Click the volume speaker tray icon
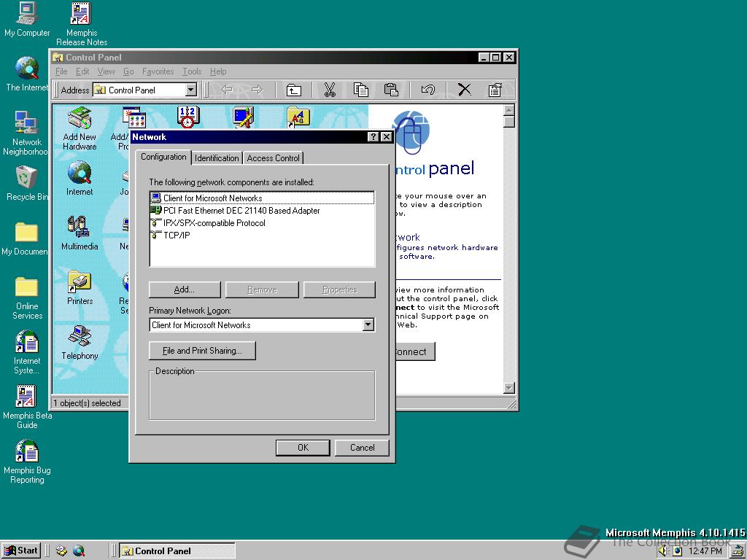The image size is (747, 560). pyautogui.click(x=664, y=551)
